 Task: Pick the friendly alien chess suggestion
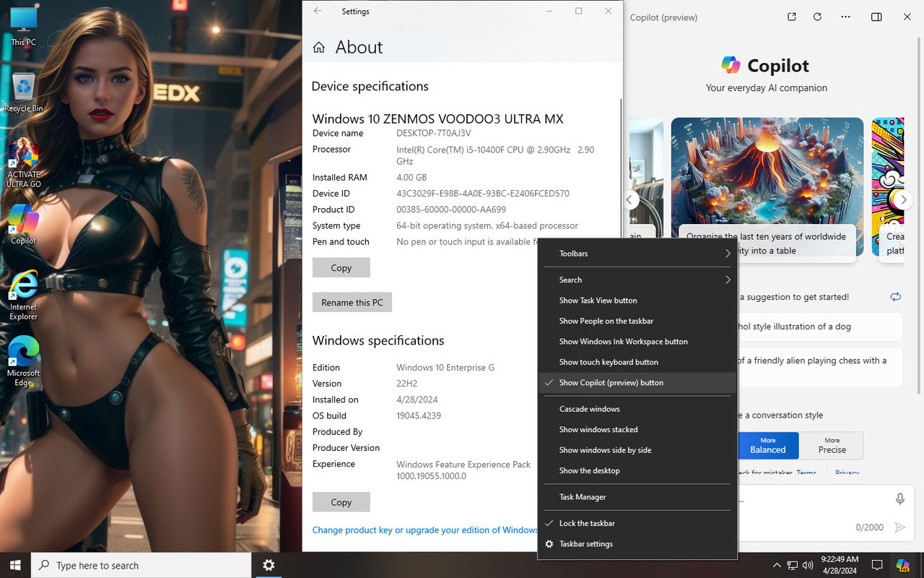pos(819,366)
